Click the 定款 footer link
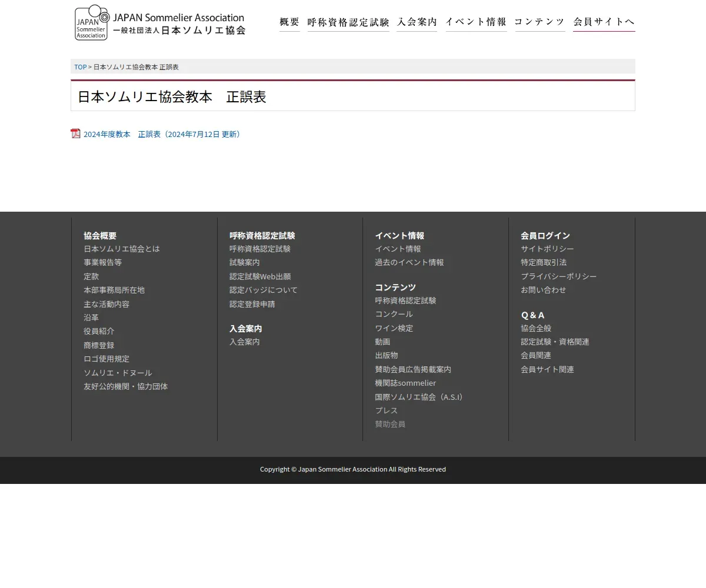This screenshot has height=588, width=706. (x=91, y=276)
